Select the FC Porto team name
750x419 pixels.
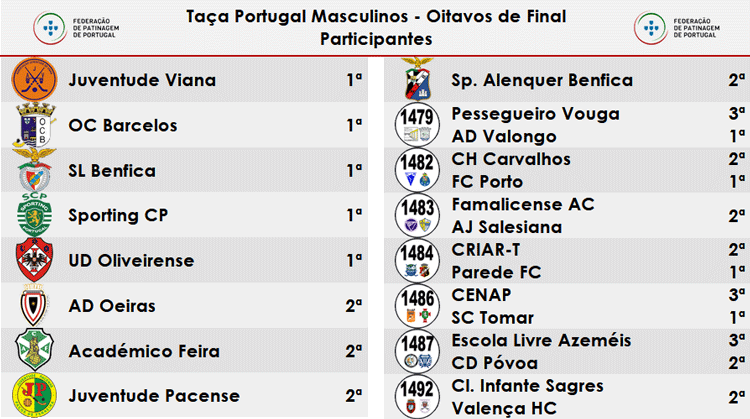[487, 181]
